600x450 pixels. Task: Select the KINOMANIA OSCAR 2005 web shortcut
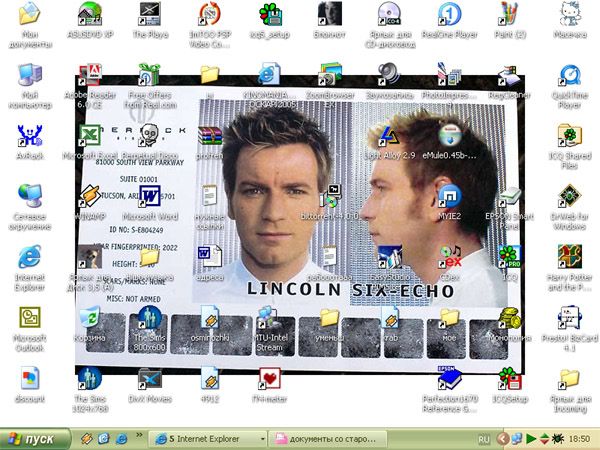click(x=270, y=75)
